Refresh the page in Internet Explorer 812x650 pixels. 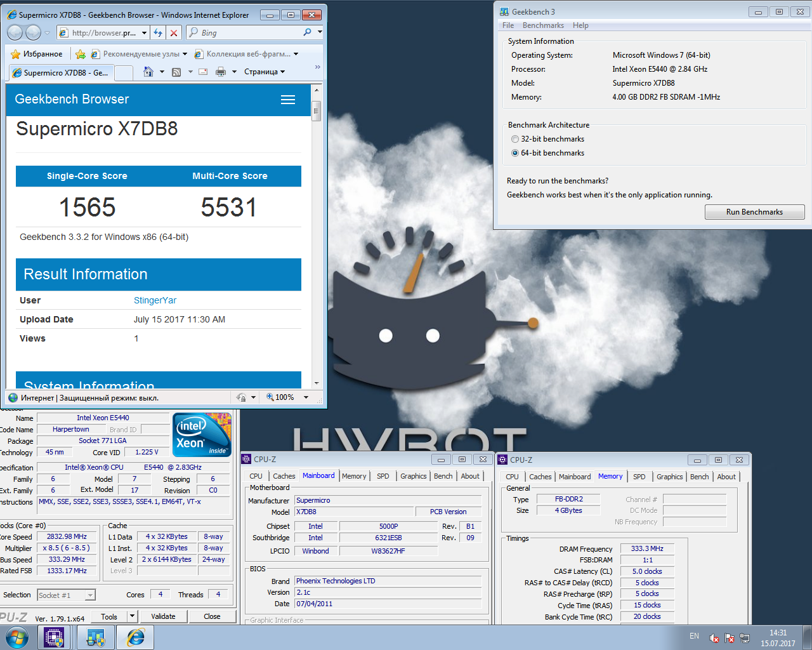click(158, 32)
